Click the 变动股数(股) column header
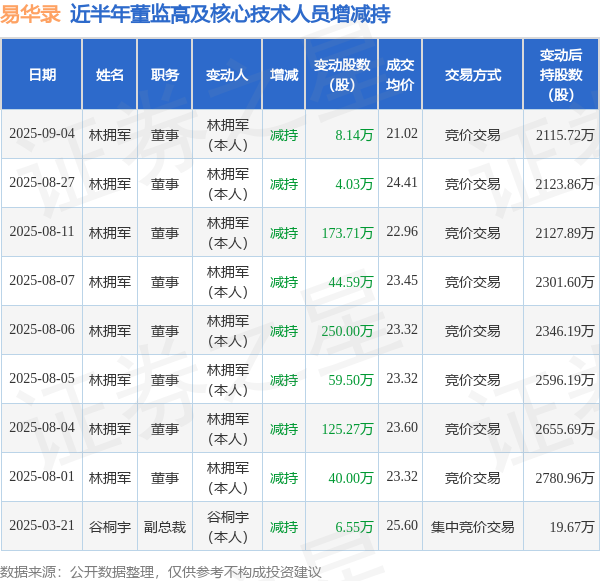 (342, 75)
